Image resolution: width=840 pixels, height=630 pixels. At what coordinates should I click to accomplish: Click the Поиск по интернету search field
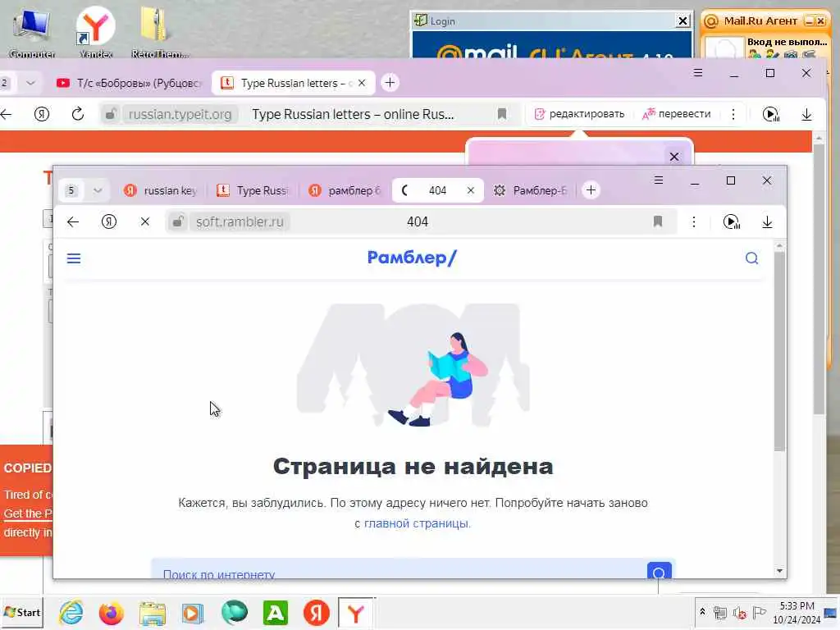click(399, 570)
